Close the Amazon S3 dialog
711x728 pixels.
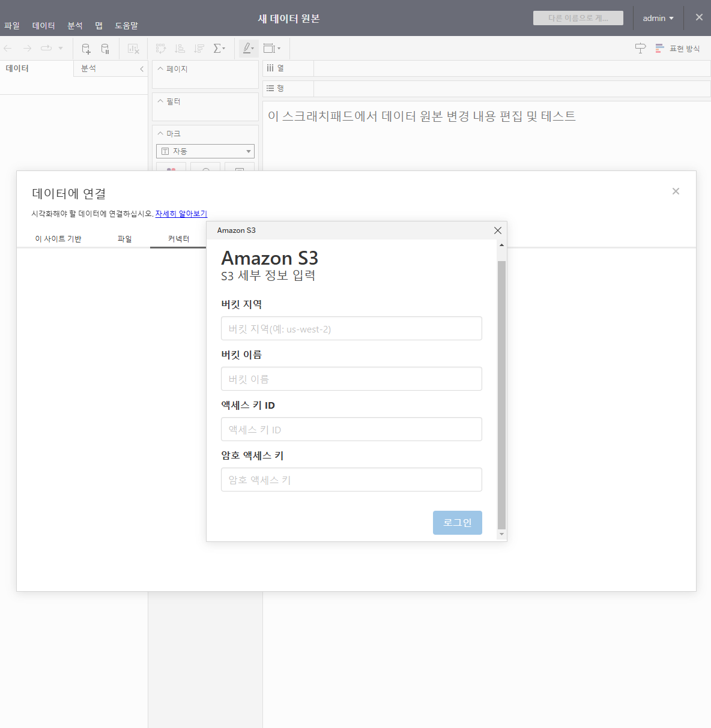click(x=497, y=230)
